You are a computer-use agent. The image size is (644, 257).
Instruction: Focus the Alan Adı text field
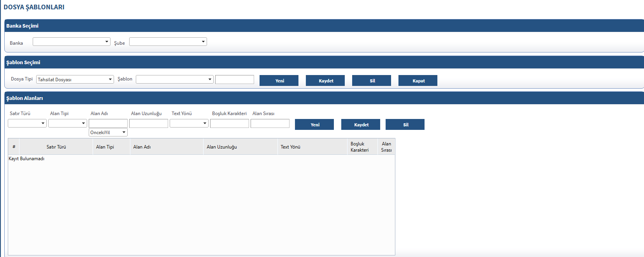(108, 123)
